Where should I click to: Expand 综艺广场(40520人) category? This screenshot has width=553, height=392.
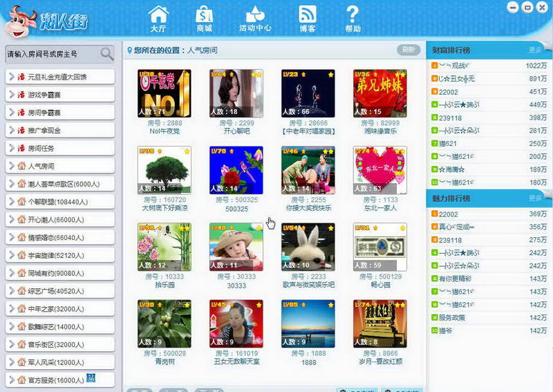(x=60, y=291)
